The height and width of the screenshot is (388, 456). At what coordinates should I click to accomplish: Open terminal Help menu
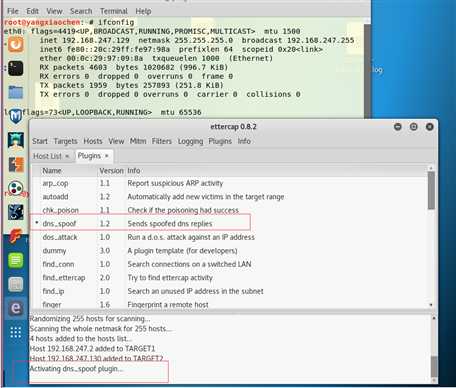click(x=143, y=11)
